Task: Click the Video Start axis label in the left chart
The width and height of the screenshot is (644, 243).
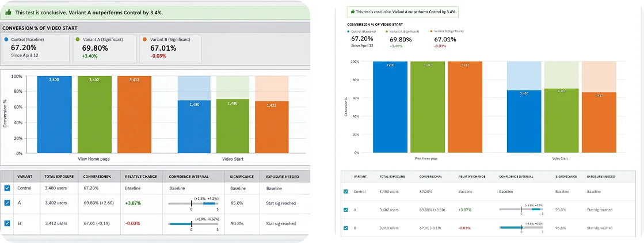Action: (233, 159)
